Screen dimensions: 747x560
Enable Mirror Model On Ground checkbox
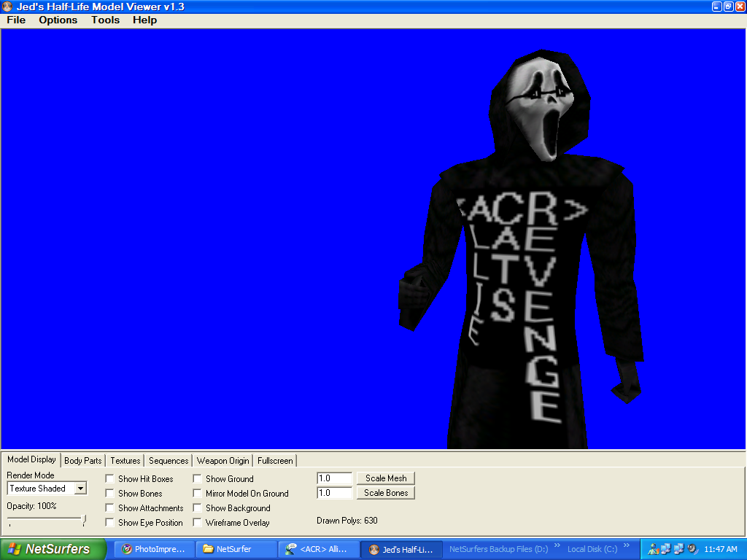pyautogui.click(x=197, y=494)
